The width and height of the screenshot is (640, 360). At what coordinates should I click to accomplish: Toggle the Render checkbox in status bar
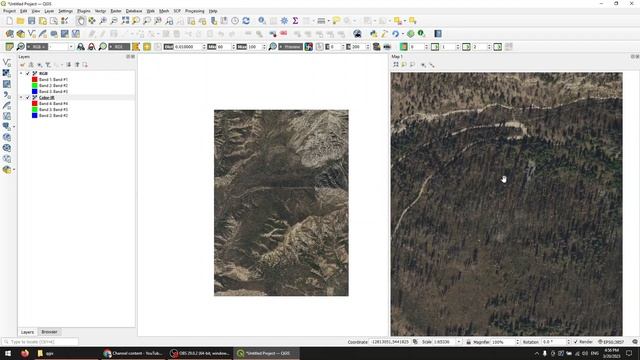pos(576,342)
